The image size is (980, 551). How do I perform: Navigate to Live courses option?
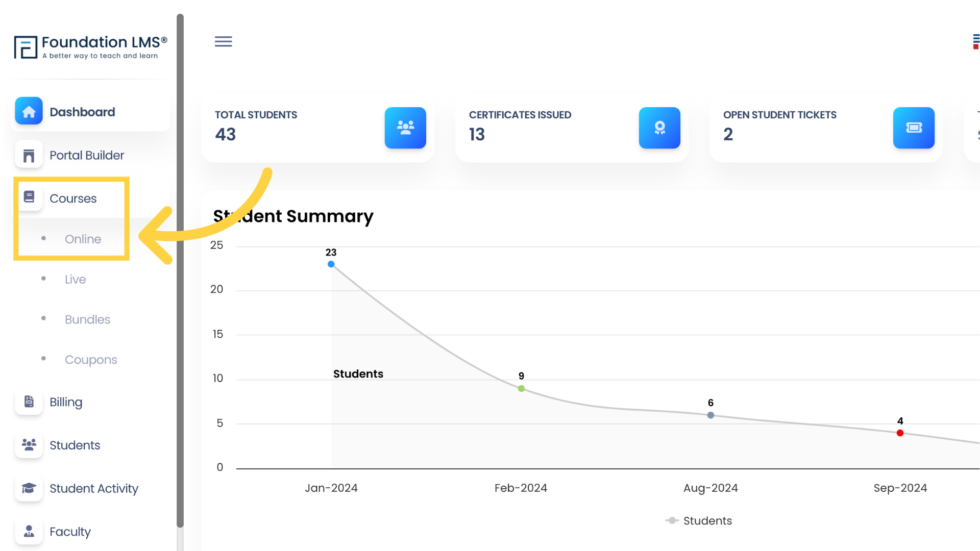(x=76, y=279)
